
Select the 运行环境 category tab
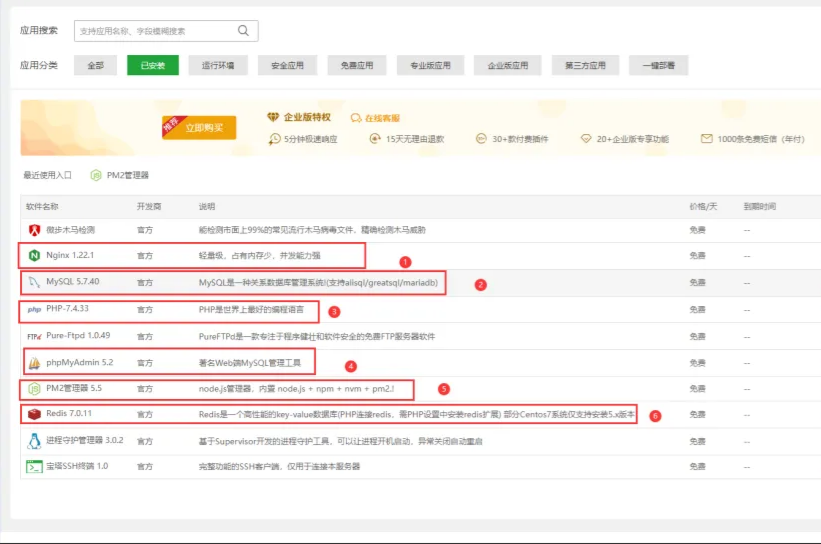218,66
